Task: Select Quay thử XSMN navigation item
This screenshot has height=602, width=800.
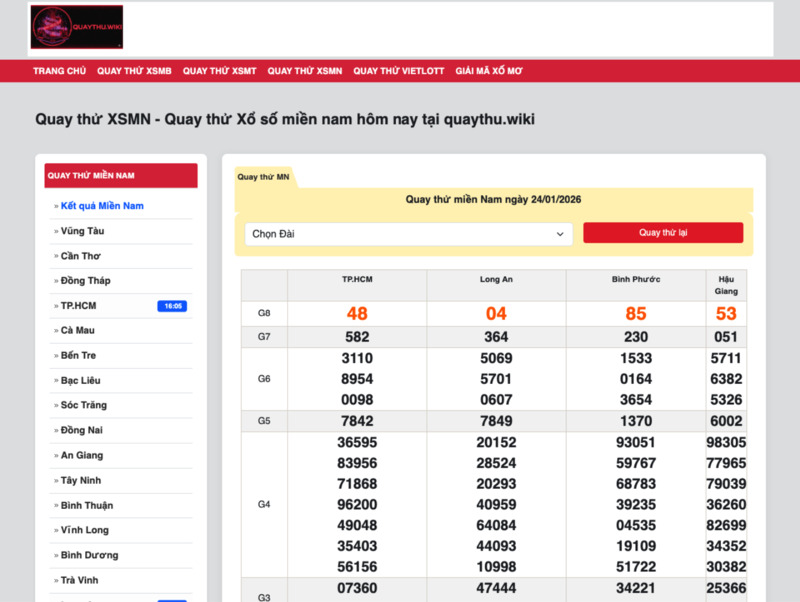Action: [x=304, y=71]
